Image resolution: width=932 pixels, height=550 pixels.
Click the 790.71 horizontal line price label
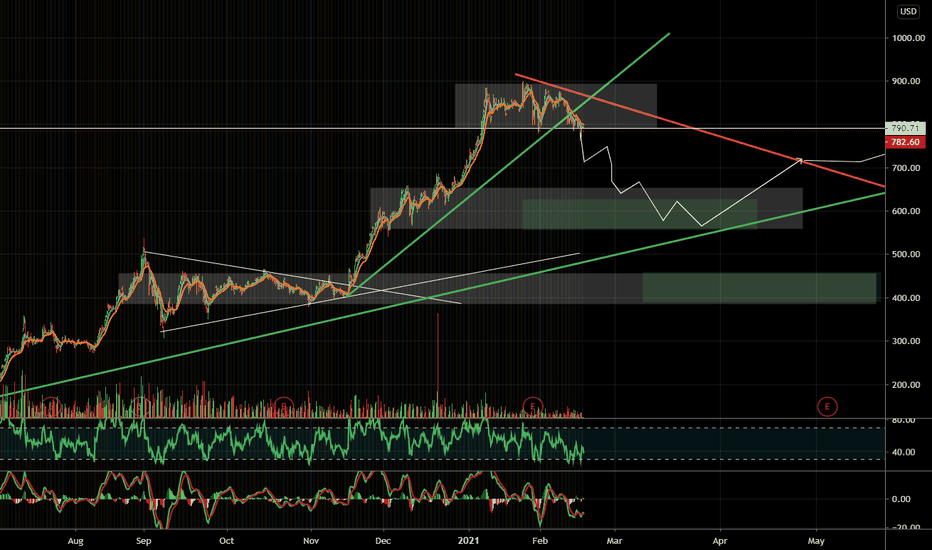[905, 128]
